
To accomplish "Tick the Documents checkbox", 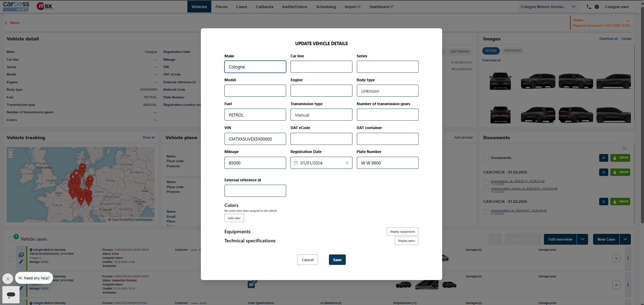I will pos(486,158).
